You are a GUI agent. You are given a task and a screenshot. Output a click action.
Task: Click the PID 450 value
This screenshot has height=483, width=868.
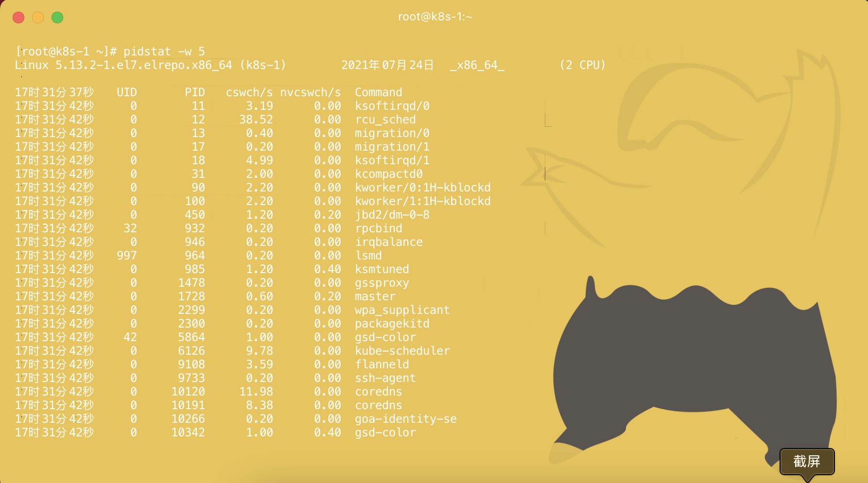(x=195, y=215)
